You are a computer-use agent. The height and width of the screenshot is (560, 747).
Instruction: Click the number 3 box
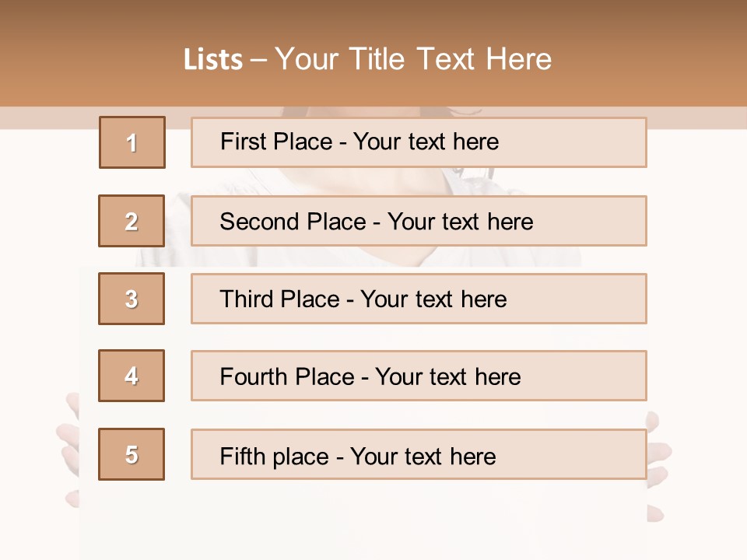click(132, 299)
